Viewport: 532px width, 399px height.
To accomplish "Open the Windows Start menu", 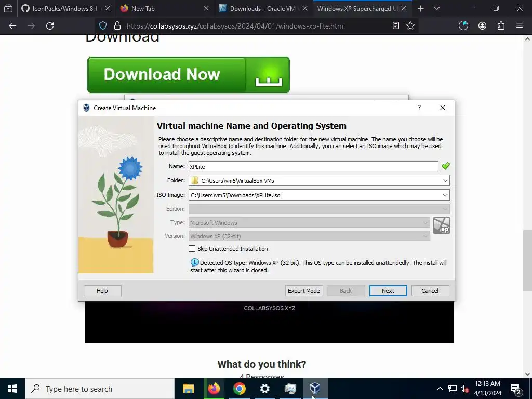I will tap(12, 389).
